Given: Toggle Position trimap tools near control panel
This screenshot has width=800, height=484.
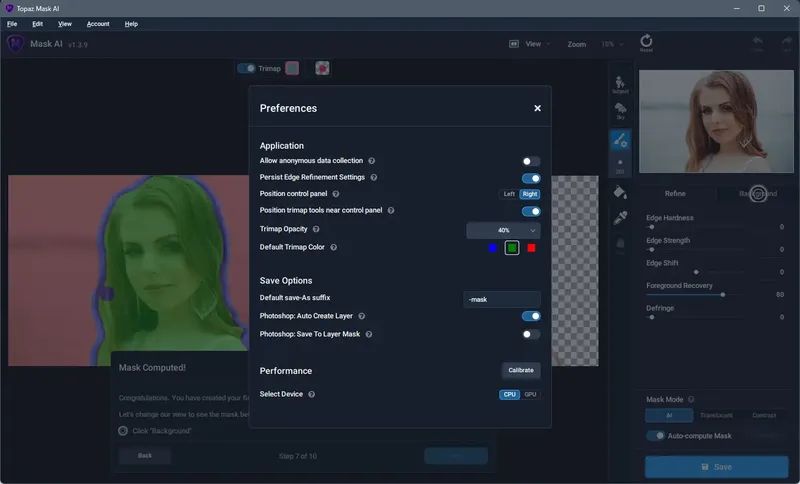Looking at the screenshot, I should coord(531,211).
